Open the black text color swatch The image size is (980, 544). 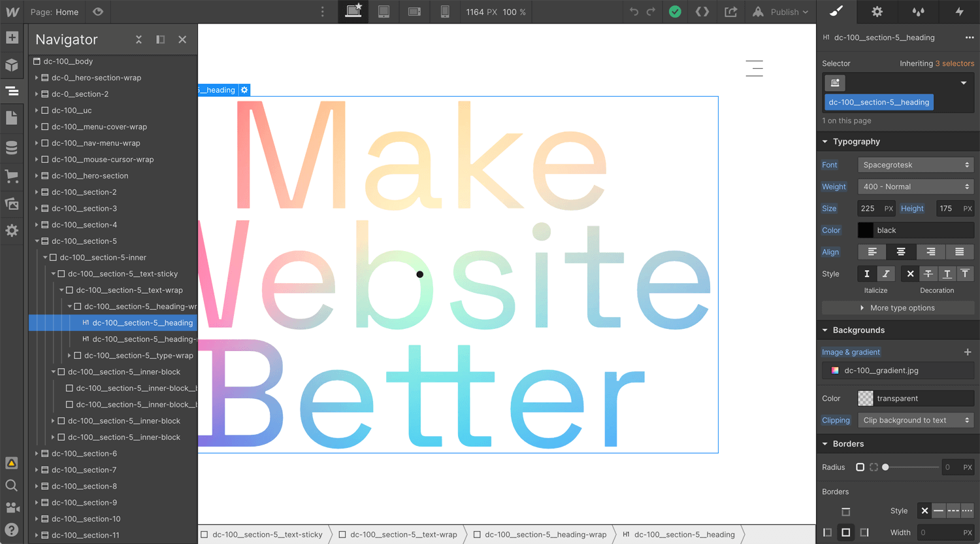tap(865, 230)
